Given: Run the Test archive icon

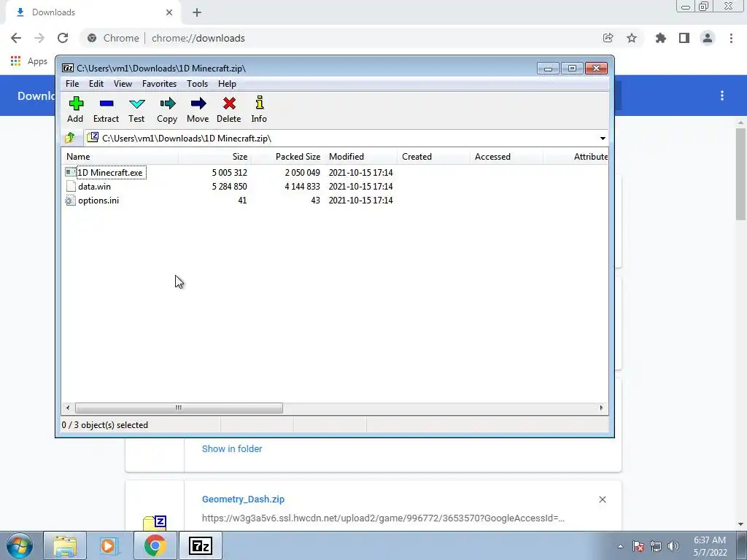Looking at the screenshot, I should pyautogui.click(x=136, y=104).
